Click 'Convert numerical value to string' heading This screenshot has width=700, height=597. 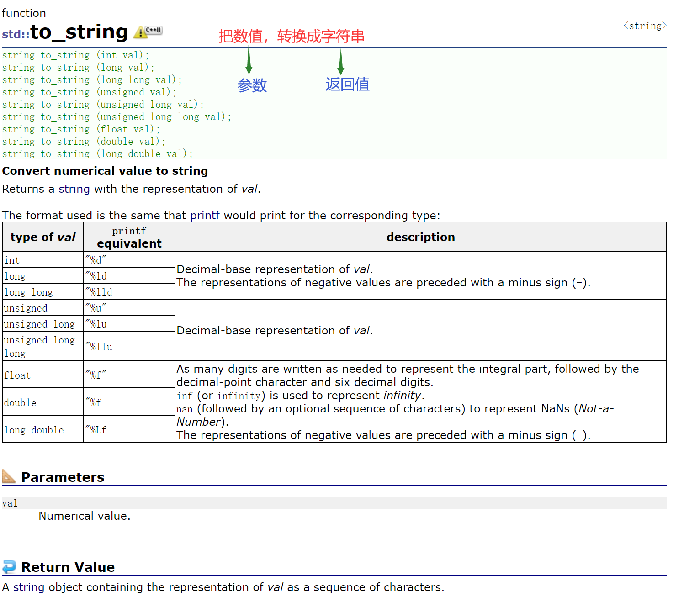(105, 171)
